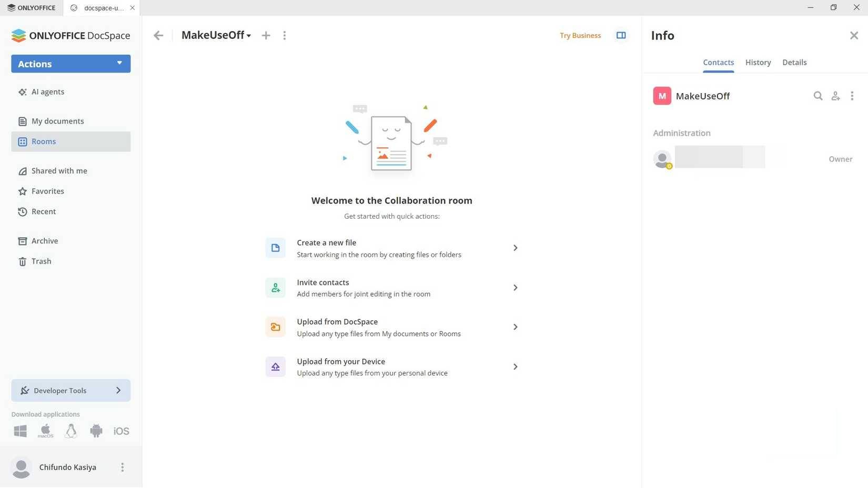Click the Download applications label
This screenshot has width=868, height=488.
(46, 414)
